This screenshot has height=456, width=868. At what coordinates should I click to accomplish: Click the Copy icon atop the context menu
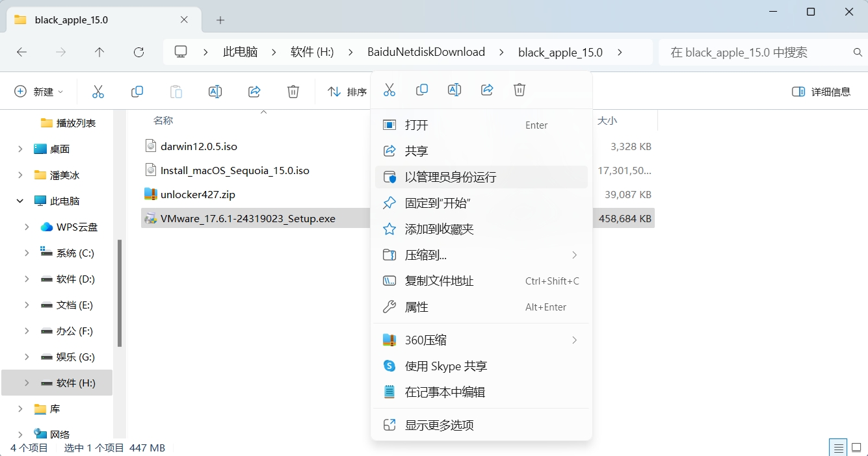click(x=422, y=90)
